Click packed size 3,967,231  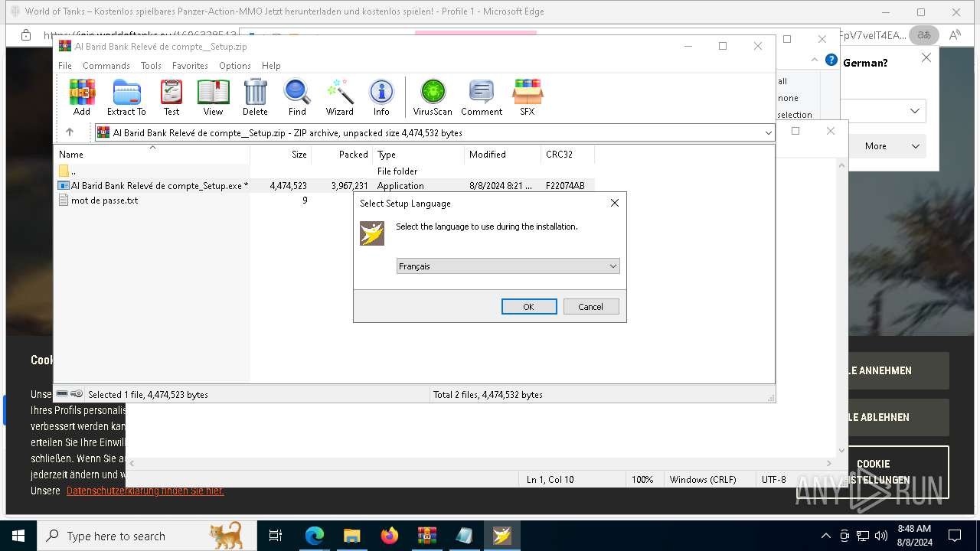350,186
